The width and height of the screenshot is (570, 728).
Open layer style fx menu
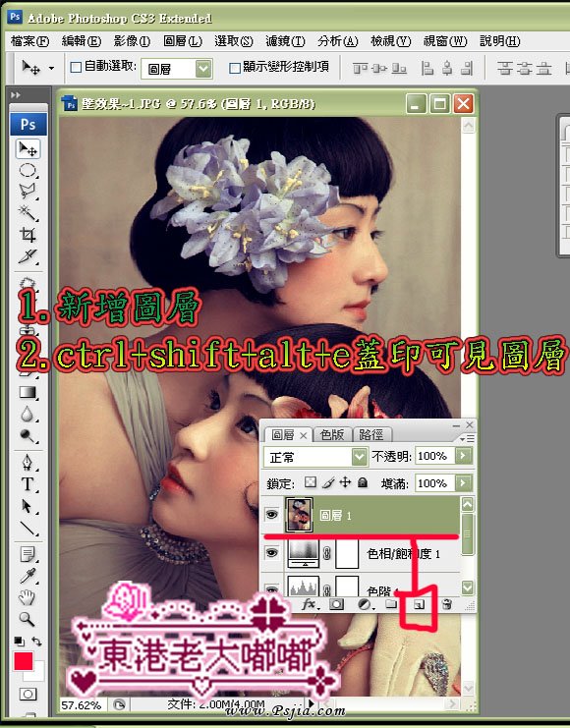[309, 604]
